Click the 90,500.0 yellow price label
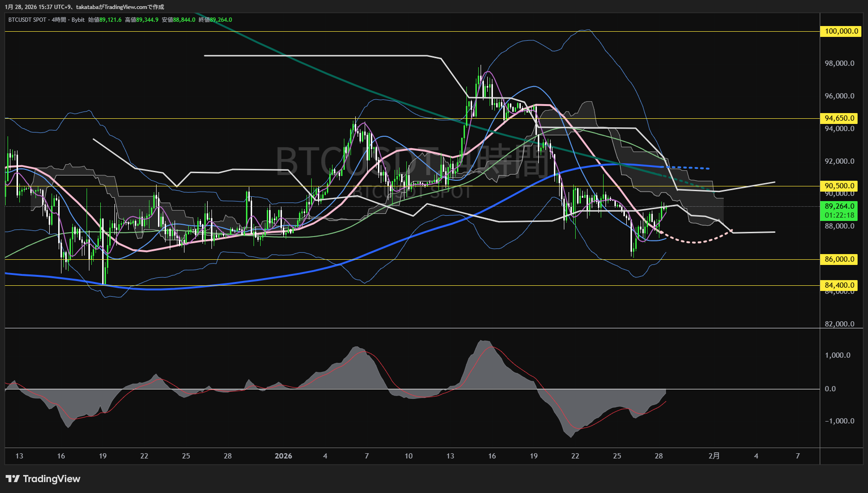The width and height of the screenshot is (868, 493). tap(840, 186)
